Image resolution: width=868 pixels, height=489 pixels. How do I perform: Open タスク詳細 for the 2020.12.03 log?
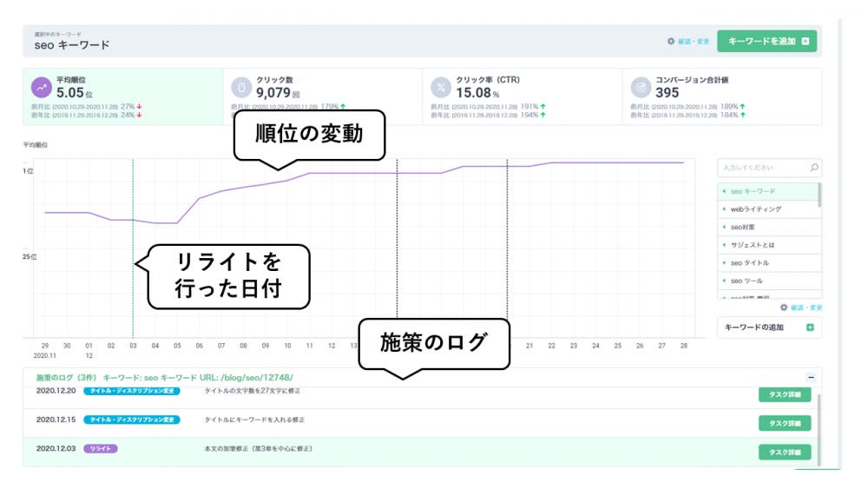pyautogui.click(x=785, y=453)
